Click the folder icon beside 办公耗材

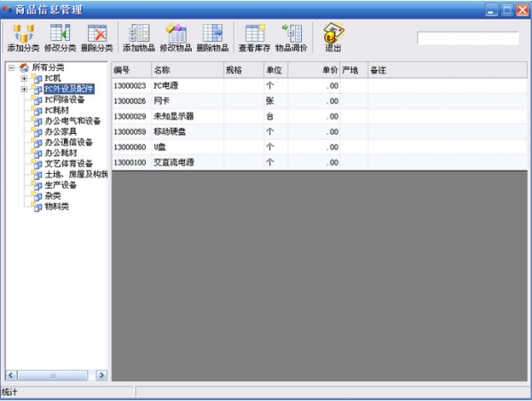[x=37, y=153]
